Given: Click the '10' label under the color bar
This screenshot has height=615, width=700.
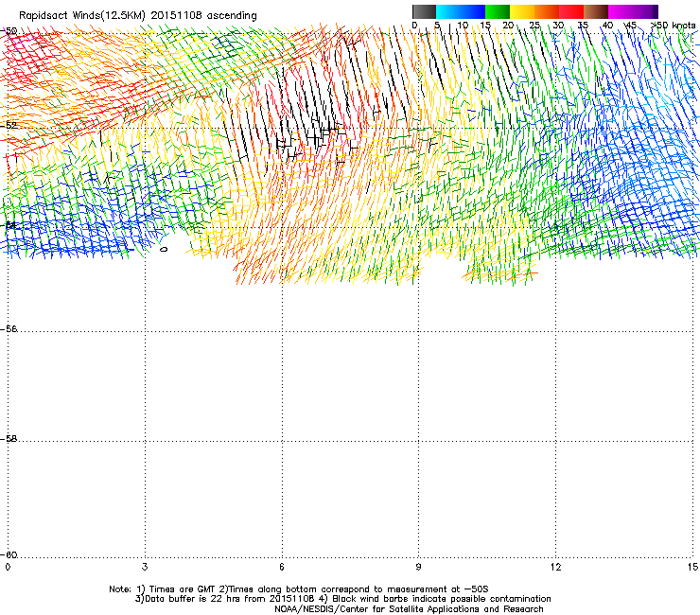Looking at the screenshot, I should (x=463, y=25).
